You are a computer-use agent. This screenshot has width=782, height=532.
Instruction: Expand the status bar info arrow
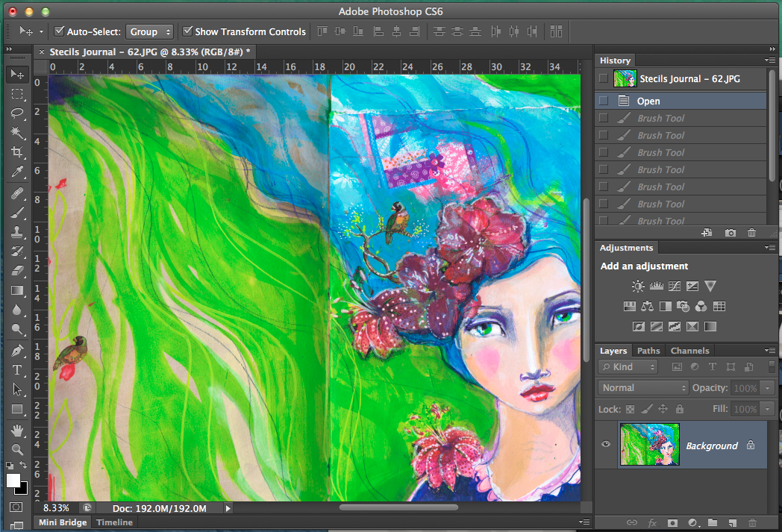point(228,509)
